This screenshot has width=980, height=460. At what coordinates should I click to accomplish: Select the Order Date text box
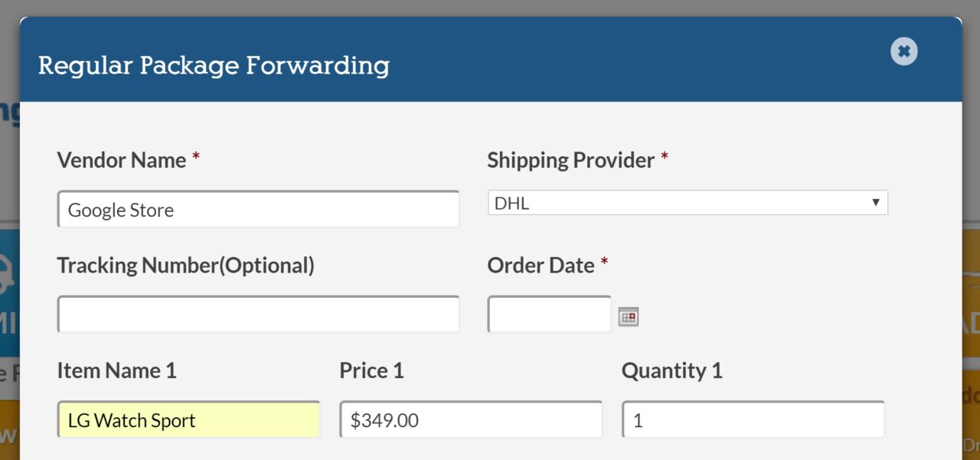click(x=549, y=315)
